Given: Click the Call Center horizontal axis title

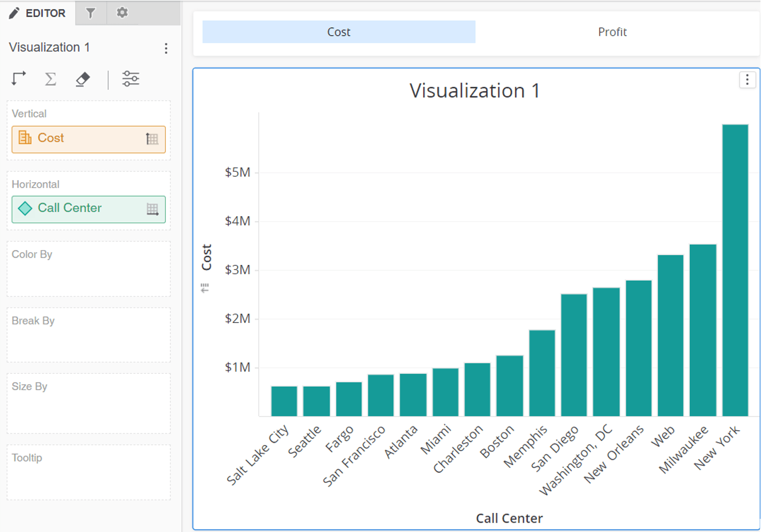Looking at the screenshot, I should (509, 518).
